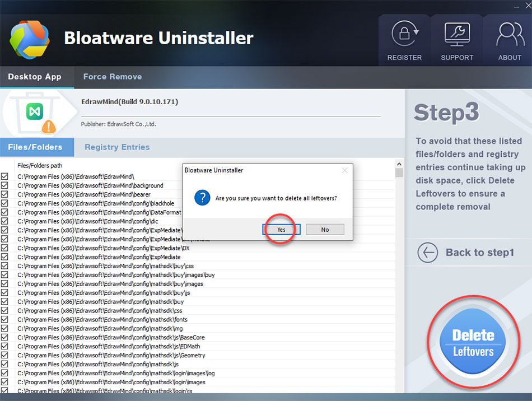
Task: Click the Bloatware Uninstaller logo
Action: 30,39
